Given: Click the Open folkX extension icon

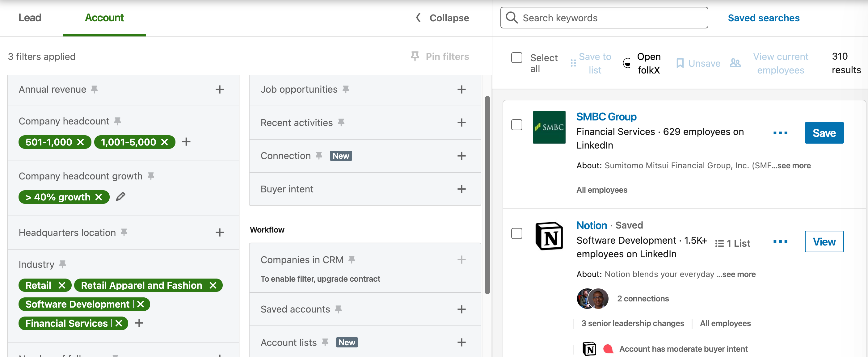Looking at the screenshot, I should [626, 63].
